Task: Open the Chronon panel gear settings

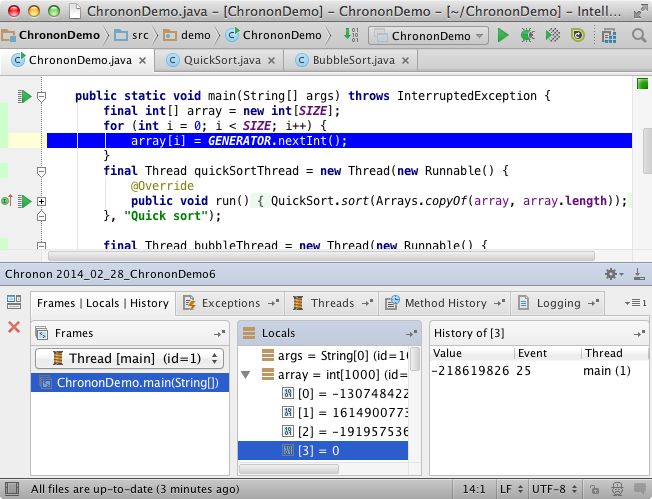Action: (612, 274)
